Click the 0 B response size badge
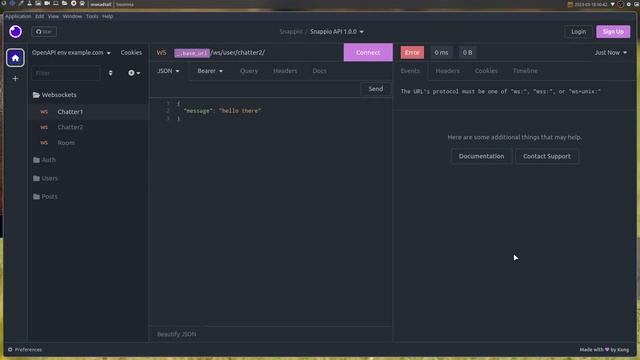Image resolution: width=640 pixels, height=360 pixels. point(467,53)
